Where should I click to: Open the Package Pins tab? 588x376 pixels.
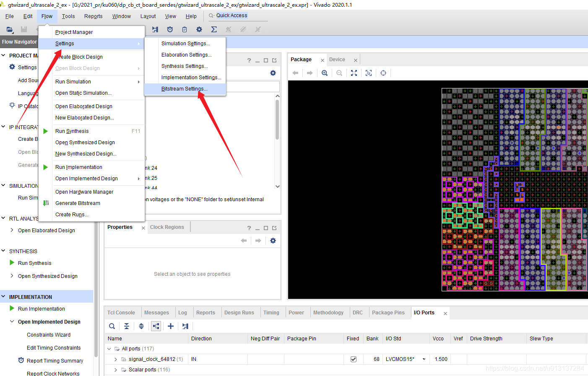[388, 313]
